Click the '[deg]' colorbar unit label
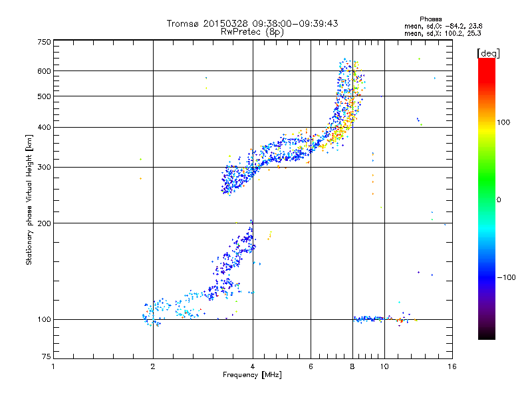The height and width of the screenshot is (399, 532). [488, 53]
